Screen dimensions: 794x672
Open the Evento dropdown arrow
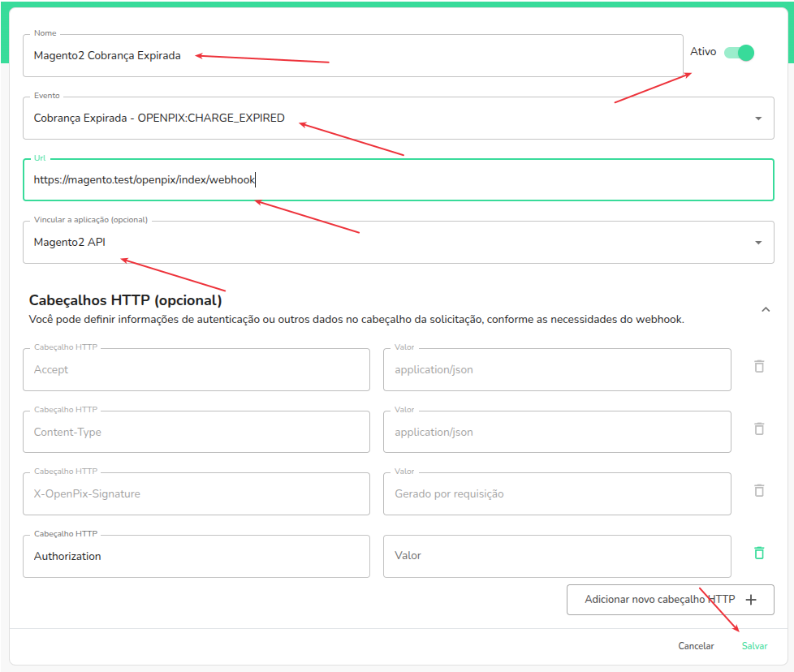(x=758, y=118)
